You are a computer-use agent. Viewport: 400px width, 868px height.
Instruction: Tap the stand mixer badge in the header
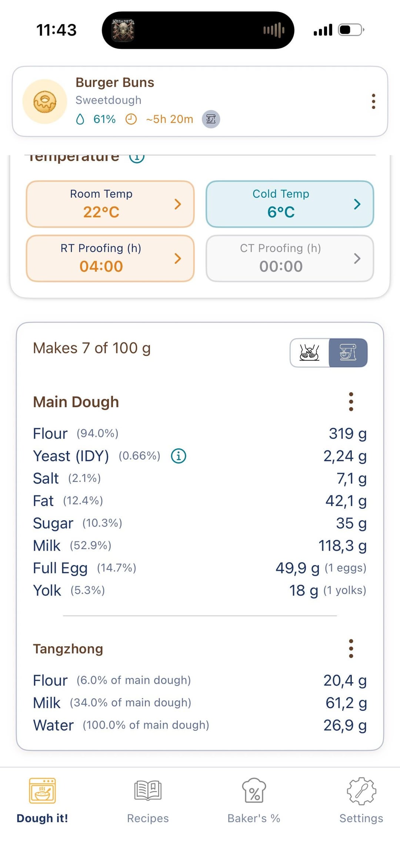click(x=211, y=119)
